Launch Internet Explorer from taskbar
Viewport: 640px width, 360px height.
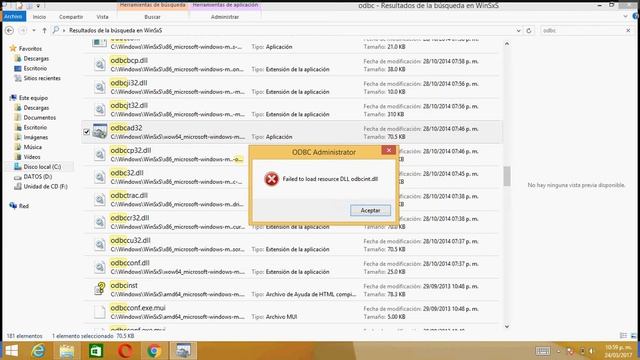point(38,351)
